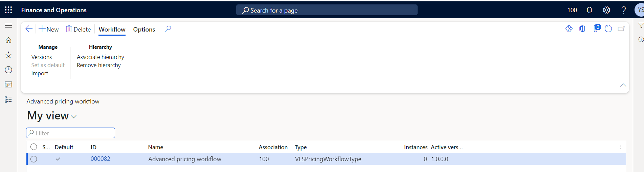Open the help question mark
This screenshot has width=644, height=172.
pyautogui.click(x=623, y=10)
